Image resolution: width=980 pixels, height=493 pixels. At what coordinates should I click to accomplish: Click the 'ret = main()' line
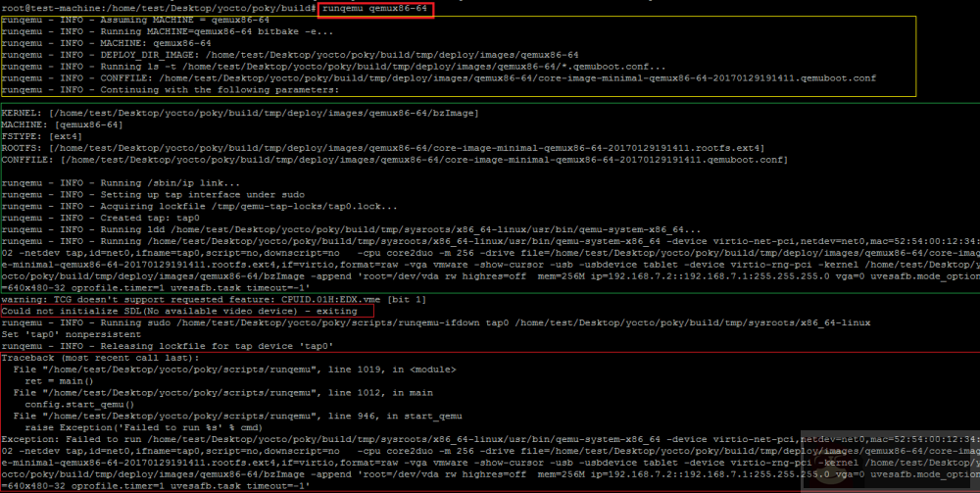click(59, 381)
